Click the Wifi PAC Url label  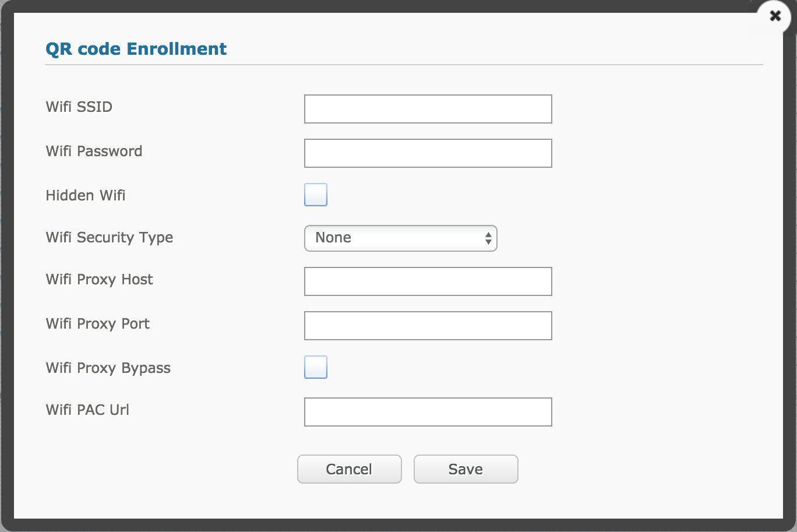point(87,410)
